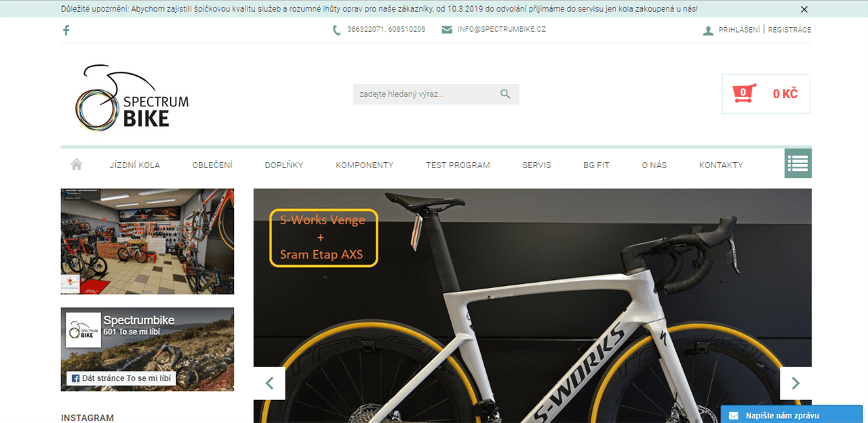Open the Komponenty menu
The height and width of the screenshot is (423, 868).
click(364, 165)
